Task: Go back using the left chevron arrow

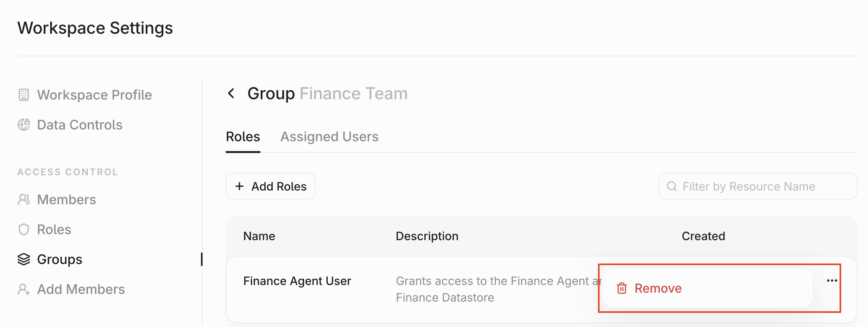Action: point(231,94)
